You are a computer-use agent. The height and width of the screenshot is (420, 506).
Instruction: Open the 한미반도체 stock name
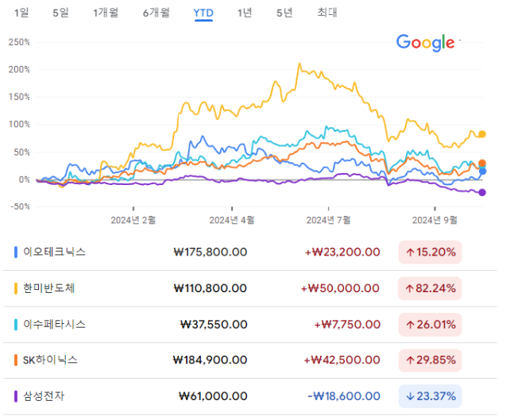tap(48, 288)
